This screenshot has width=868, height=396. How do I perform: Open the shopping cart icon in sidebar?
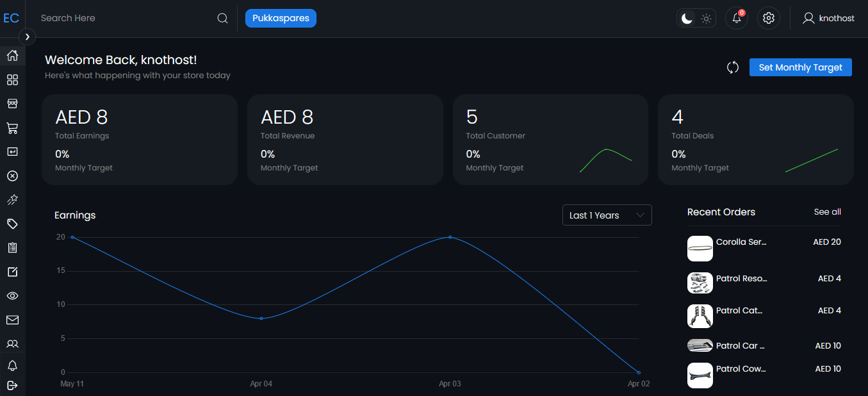[12, 128]
